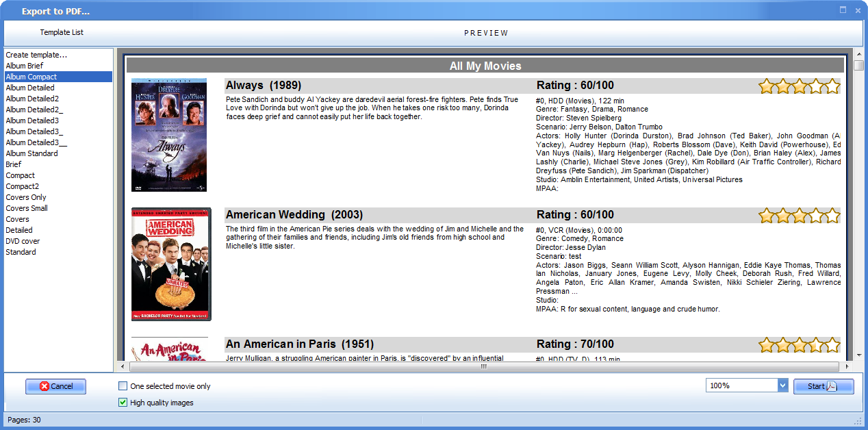Click the horizontal scrollbar thumb
This screenshot has width=868, height=430.
click(x=483, y=366)
